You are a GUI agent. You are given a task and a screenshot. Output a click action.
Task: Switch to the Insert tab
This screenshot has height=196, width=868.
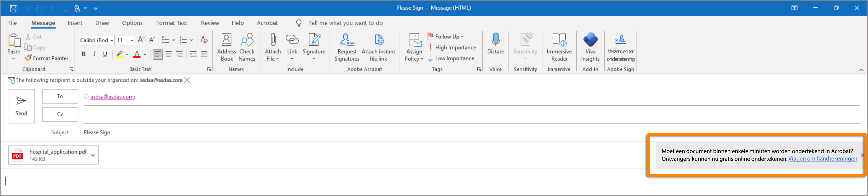click(75, 23)
